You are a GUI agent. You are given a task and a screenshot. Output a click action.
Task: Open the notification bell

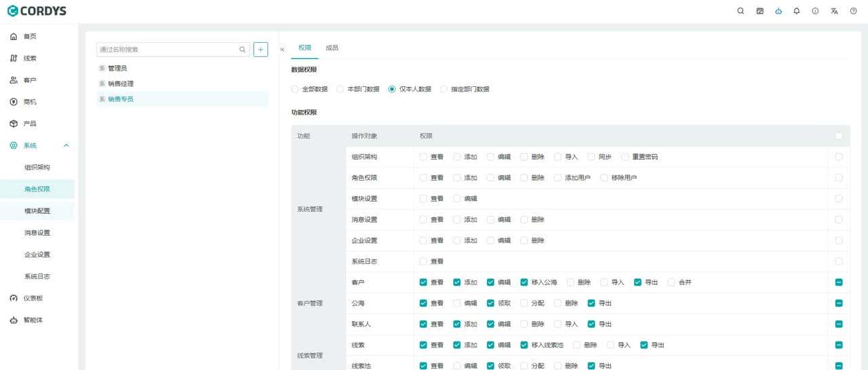click(797, 11)
